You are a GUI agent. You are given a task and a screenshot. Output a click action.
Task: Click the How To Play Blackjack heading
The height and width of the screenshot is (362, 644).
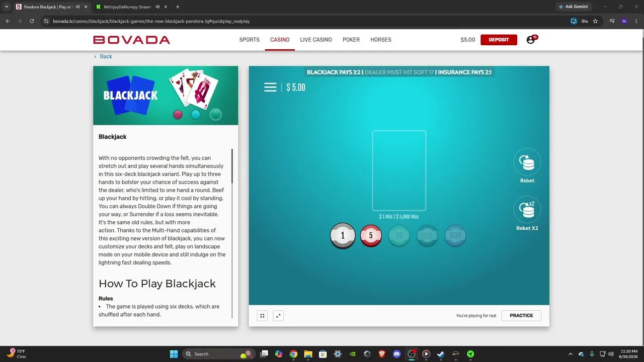click(157, 284)
